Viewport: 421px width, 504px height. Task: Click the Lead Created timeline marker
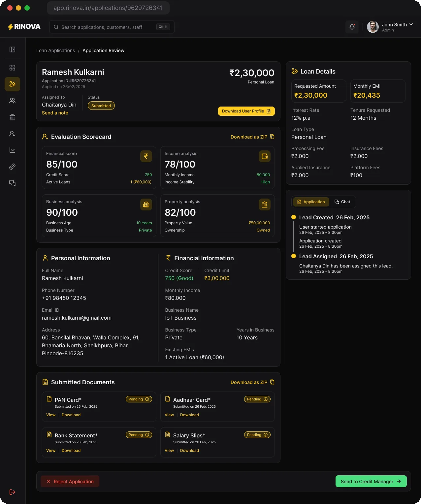294,217
